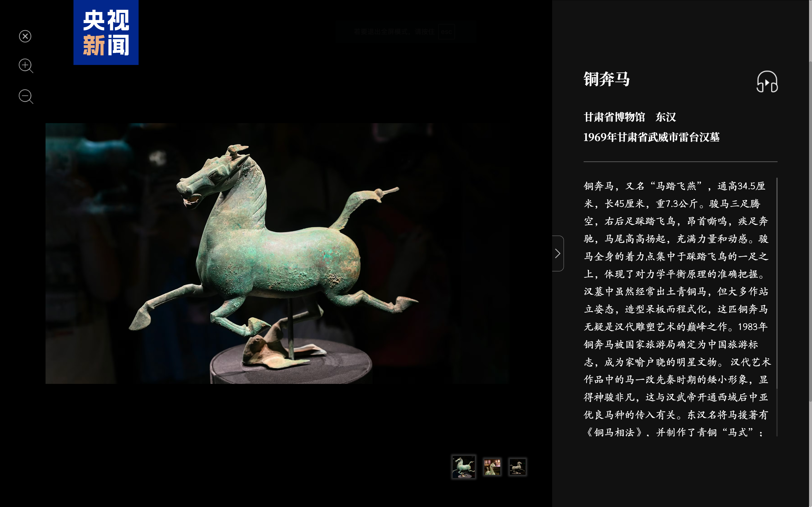This screenshot has width=812, height=507.
Task: Show the second thumbnail, horse head close-up
Action: click(x=492, y=467)
